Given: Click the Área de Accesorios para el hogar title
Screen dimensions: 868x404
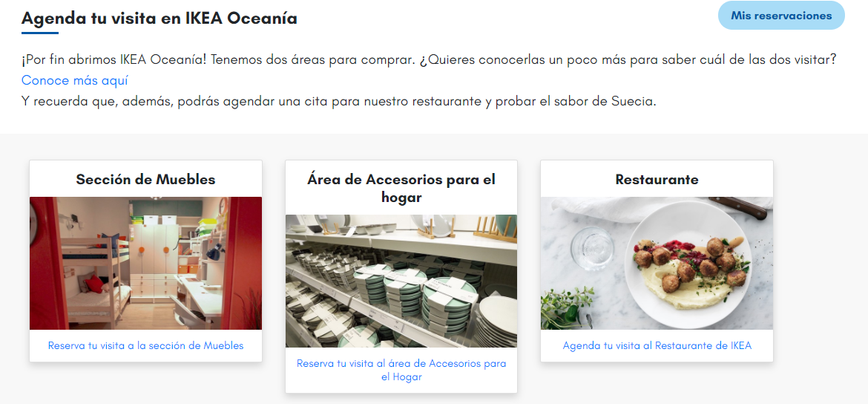Looking at the screenshot, I should (x=401, y=189).
